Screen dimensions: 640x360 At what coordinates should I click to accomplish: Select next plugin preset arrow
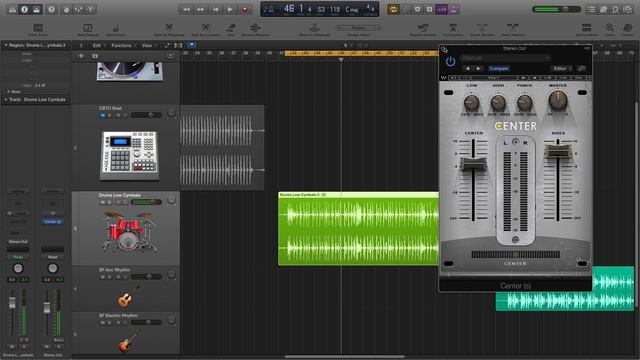tap(478, 69)
